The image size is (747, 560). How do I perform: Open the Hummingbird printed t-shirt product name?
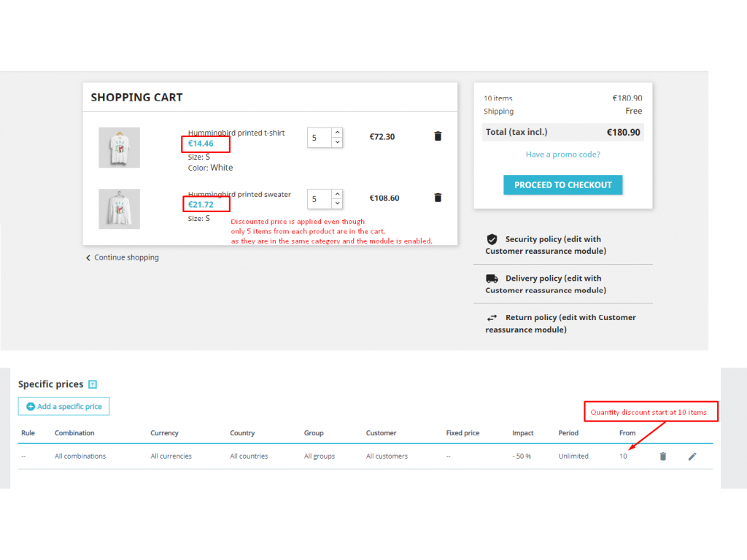point(236,133)
